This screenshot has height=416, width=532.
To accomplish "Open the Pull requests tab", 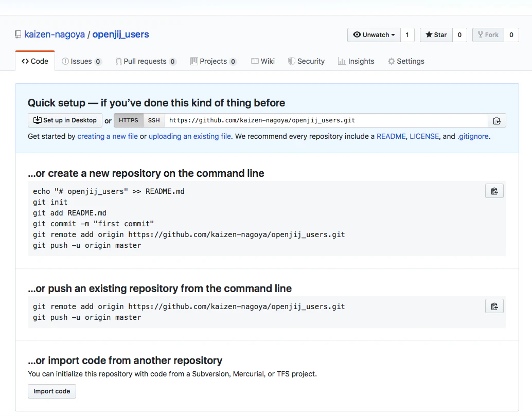I will (x=146, y=61).
